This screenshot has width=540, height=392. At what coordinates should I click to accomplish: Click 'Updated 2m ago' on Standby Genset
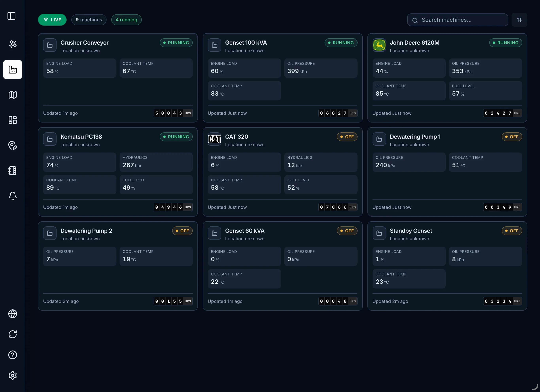pos(390,301)
